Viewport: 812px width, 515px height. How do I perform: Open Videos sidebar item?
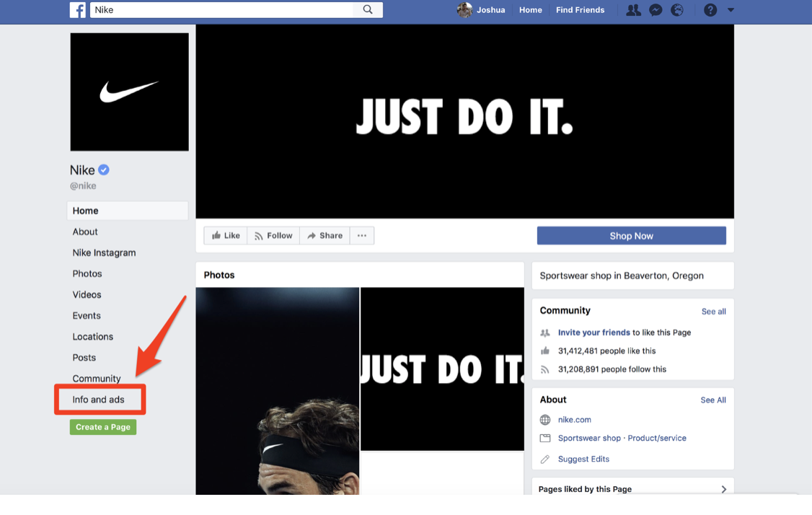(87, 295)
